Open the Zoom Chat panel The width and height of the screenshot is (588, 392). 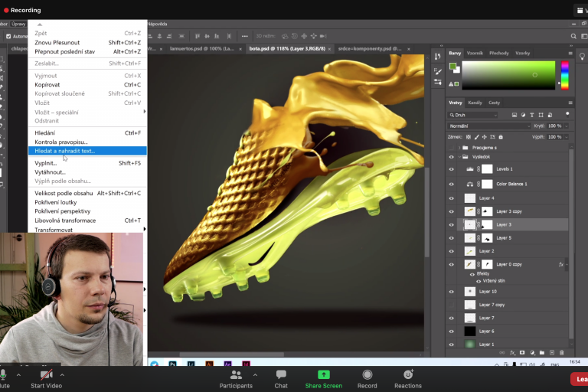tap(281, 379)
